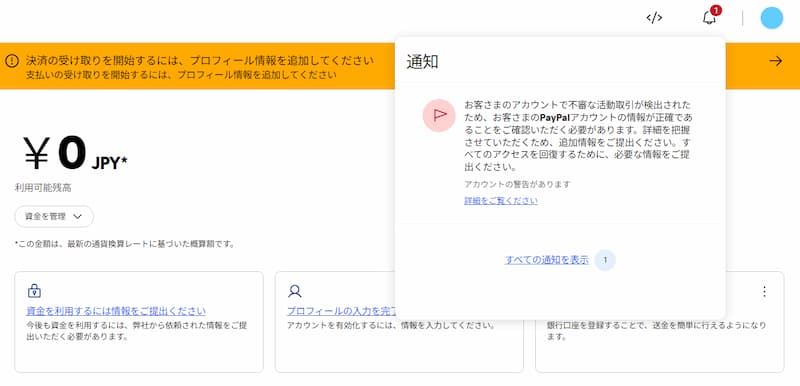
Task: Click the notification count badge 1
Action: 716,10
